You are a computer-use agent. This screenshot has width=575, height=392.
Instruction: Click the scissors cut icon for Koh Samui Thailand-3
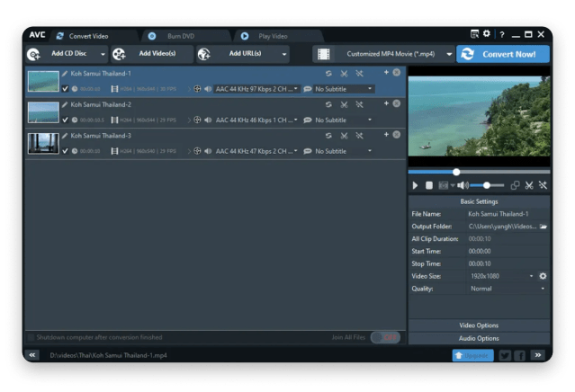(x=344, y=136)
